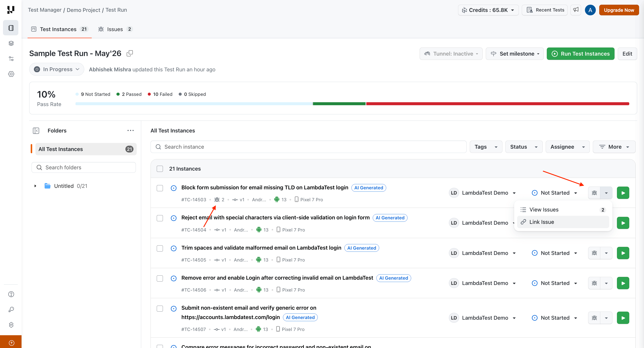Choose Link Issue from popup menu
The height and width of the screenshot is (348, 644).
pos(563,222)
